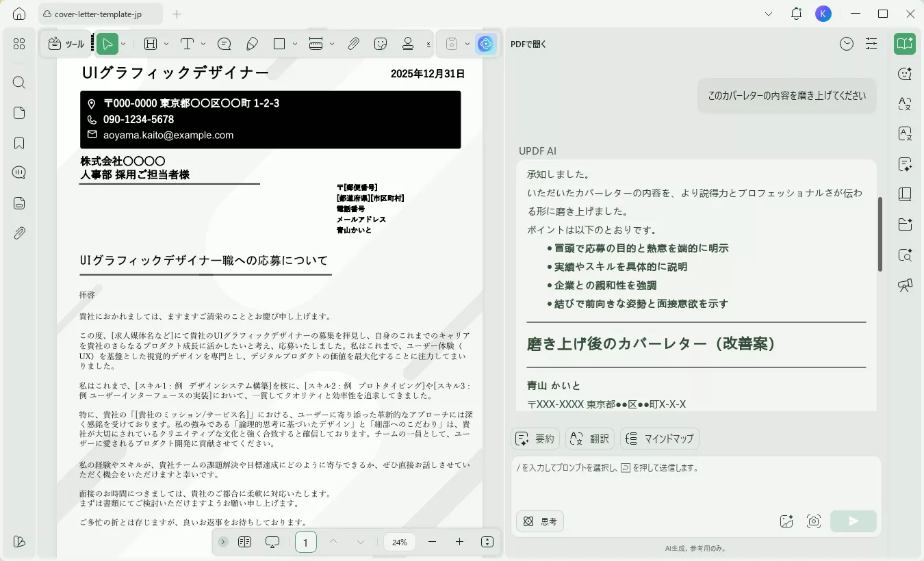924x561 pixels.
Task: Toggle the two-page book view
Action: 245,541
